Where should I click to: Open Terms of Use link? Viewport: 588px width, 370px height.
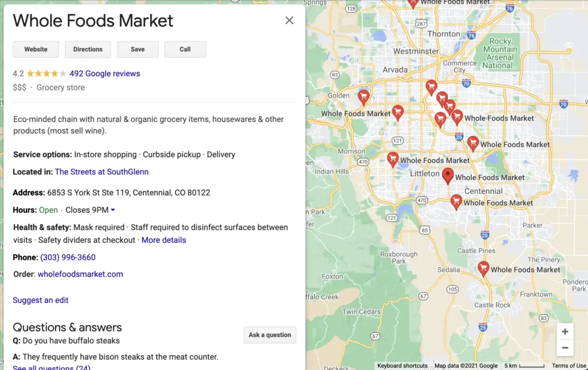(568, 366)
